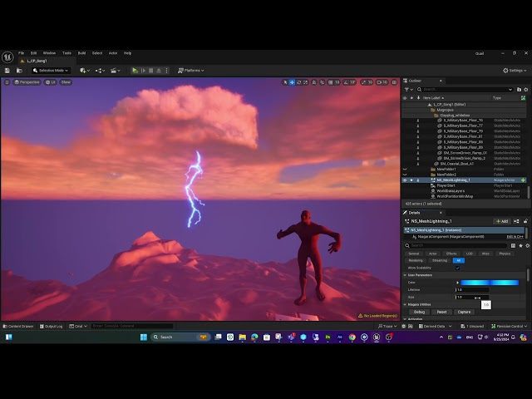Open the Actor menu
The image size is (532, 399).
pyautogui.click(x=113, y=53)
